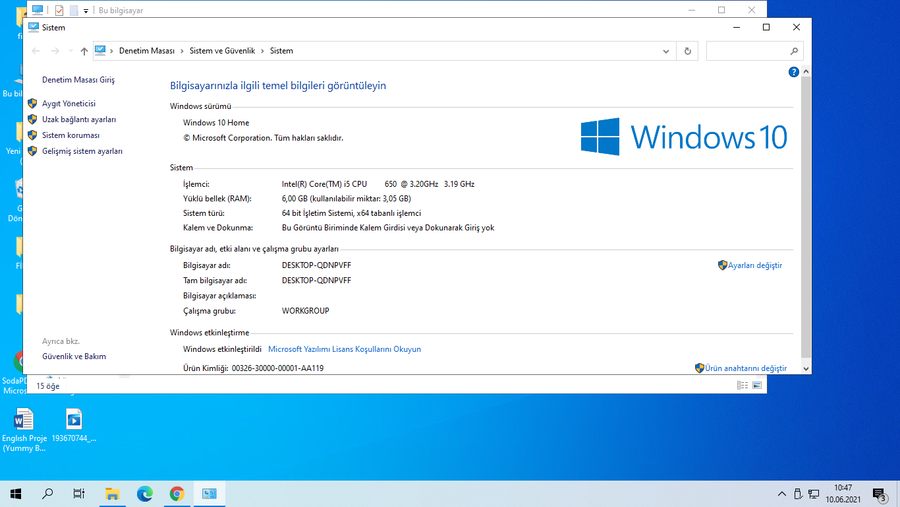Open Sistem koruması settings
The image size is (900, 507).
(71, 136)
